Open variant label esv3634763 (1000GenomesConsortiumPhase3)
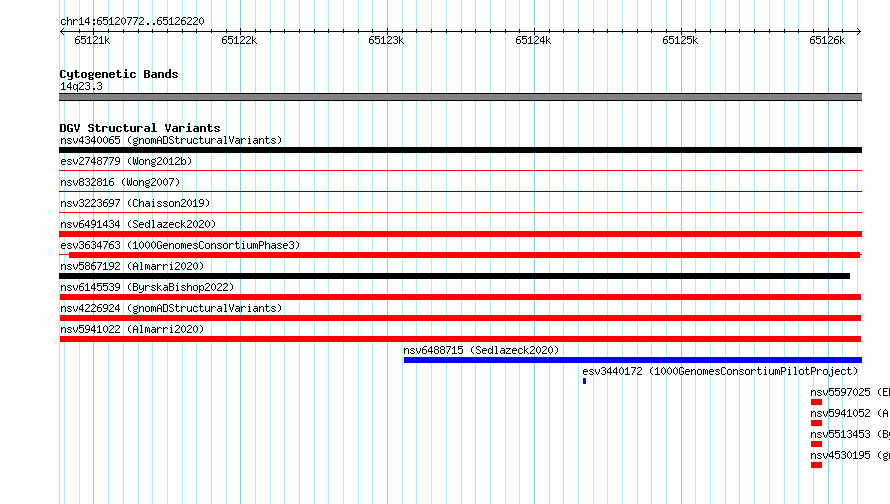Image resolution: width=890 pixels, height=504 pixels. coord(180,245)
